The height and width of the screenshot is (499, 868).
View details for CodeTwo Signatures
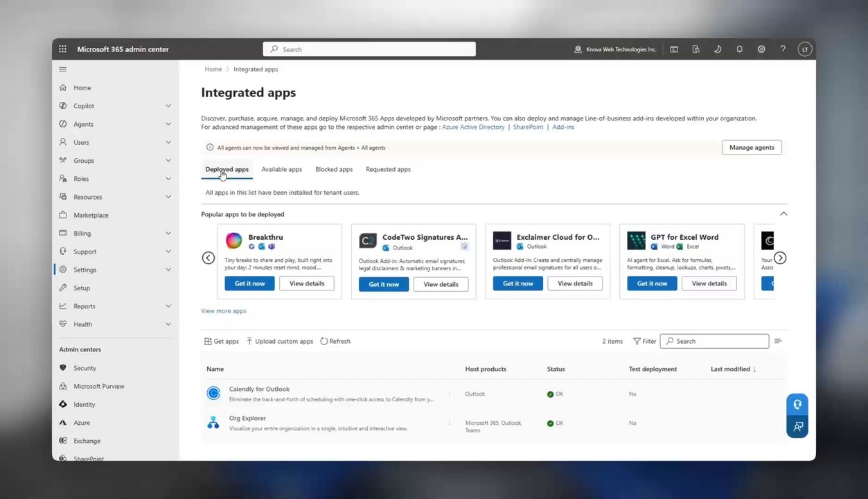pyautogui.click(x=441, y=284)
